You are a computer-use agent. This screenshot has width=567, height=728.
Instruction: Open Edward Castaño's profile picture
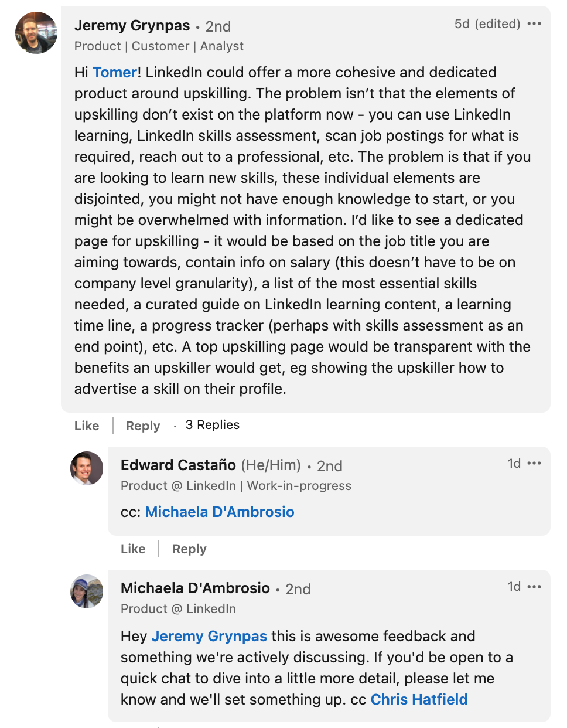click(x=87, y=468)
